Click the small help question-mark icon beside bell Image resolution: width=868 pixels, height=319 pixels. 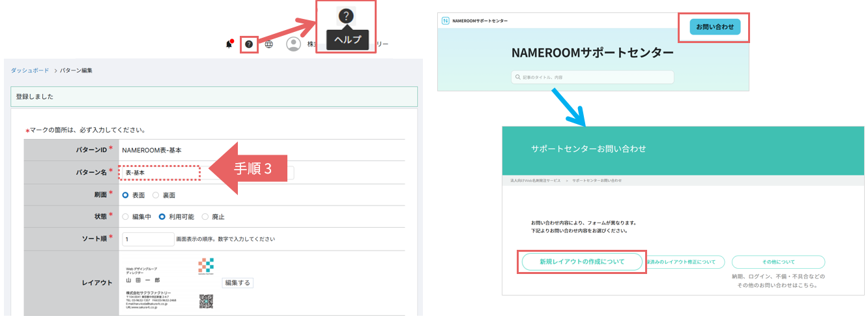point(248,44)
